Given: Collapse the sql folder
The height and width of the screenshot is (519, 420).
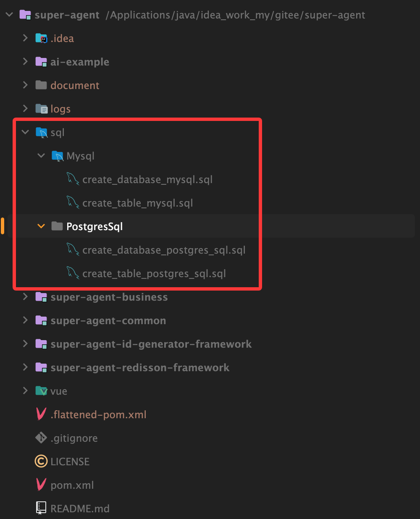Looking at the screenshot, I should [25, 132].
